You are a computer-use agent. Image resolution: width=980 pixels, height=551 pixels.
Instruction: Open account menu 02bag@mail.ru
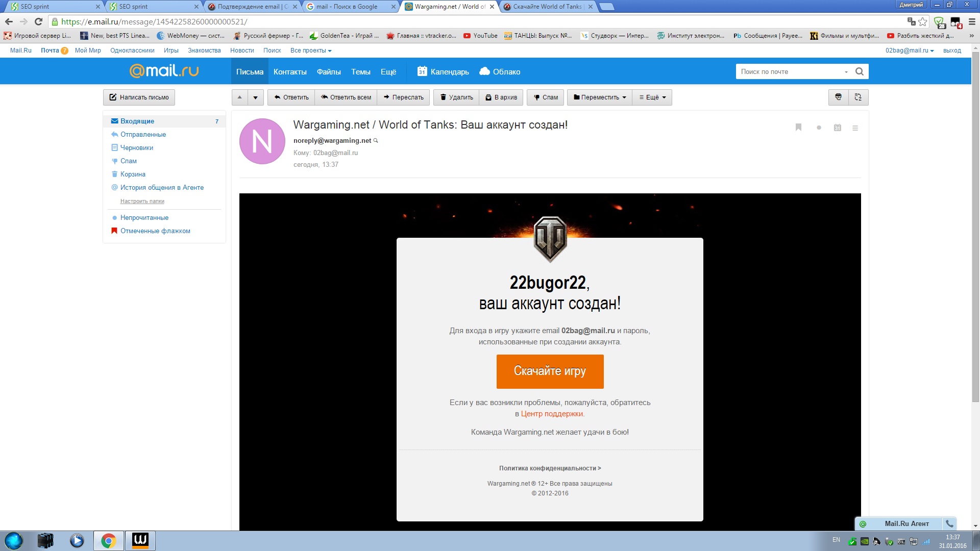[x=910, y=51]
